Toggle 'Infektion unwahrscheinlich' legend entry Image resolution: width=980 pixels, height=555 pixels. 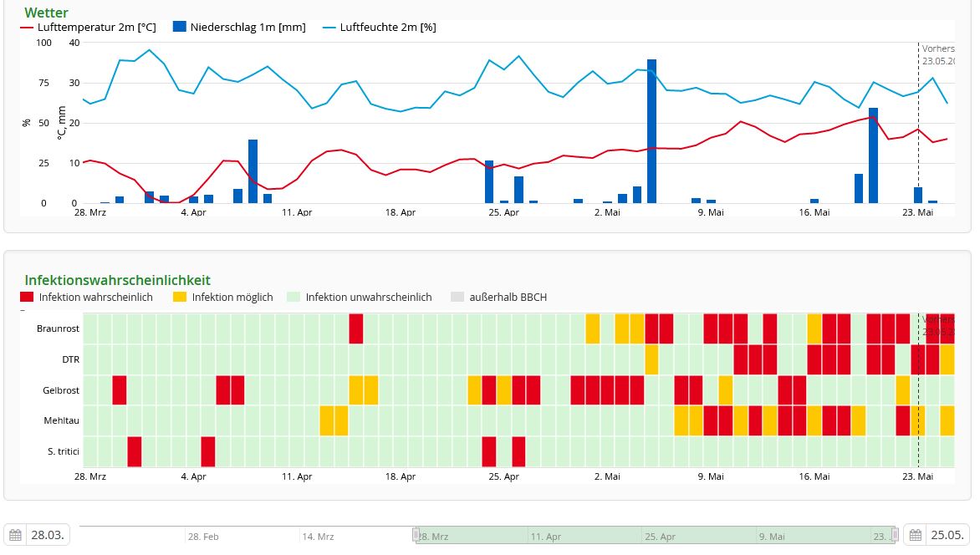point(368,297)
